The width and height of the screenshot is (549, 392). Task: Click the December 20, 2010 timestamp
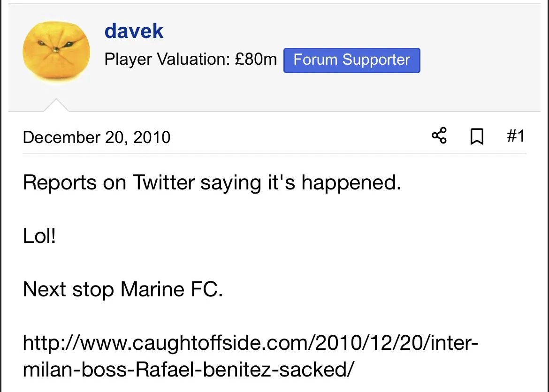click(96, 137)
